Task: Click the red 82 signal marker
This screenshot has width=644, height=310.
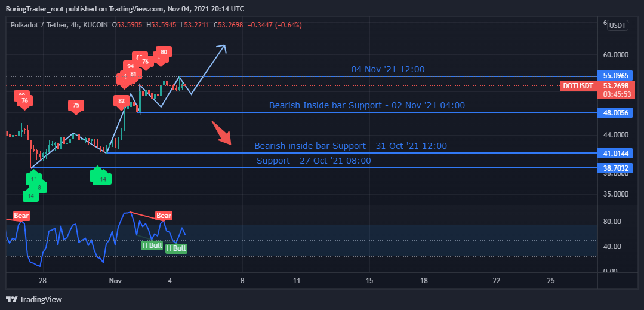Action: click(122, 102)
